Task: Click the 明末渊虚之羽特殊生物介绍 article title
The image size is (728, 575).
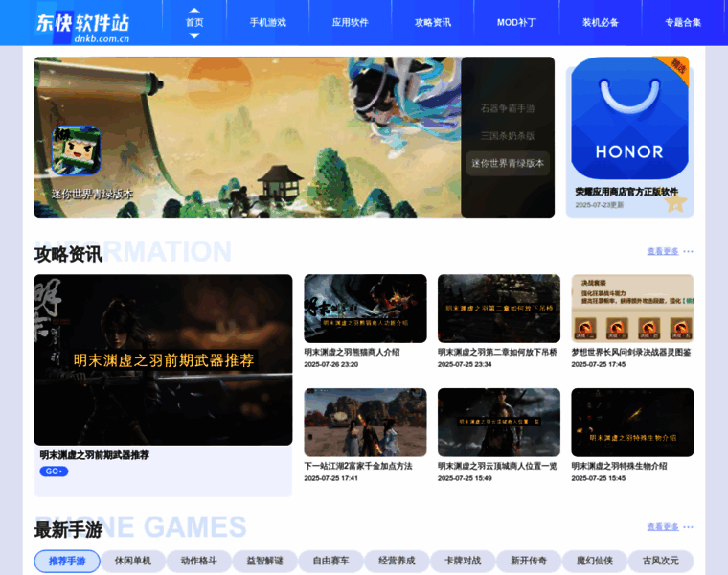Action: (619, 466)
